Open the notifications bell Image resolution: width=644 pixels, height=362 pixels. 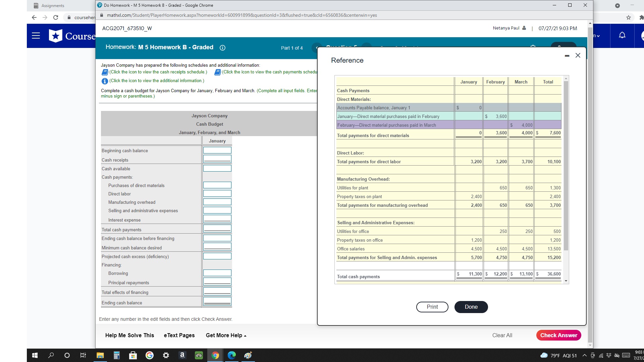[622, 36]
